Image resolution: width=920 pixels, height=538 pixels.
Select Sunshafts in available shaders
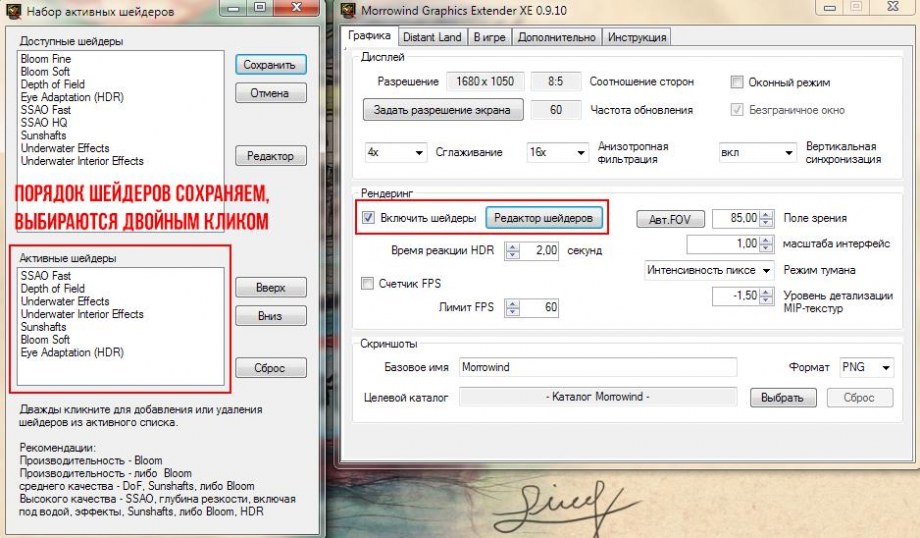tap(43, 136)
